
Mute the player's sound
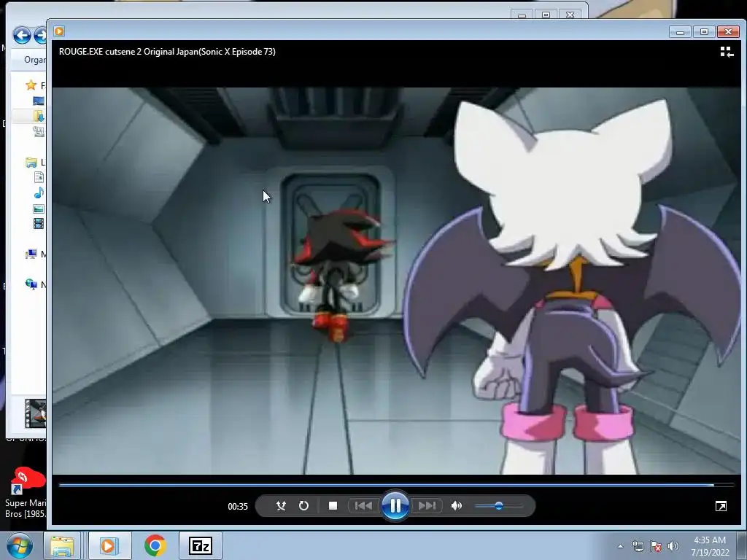(x=456, y=506)
